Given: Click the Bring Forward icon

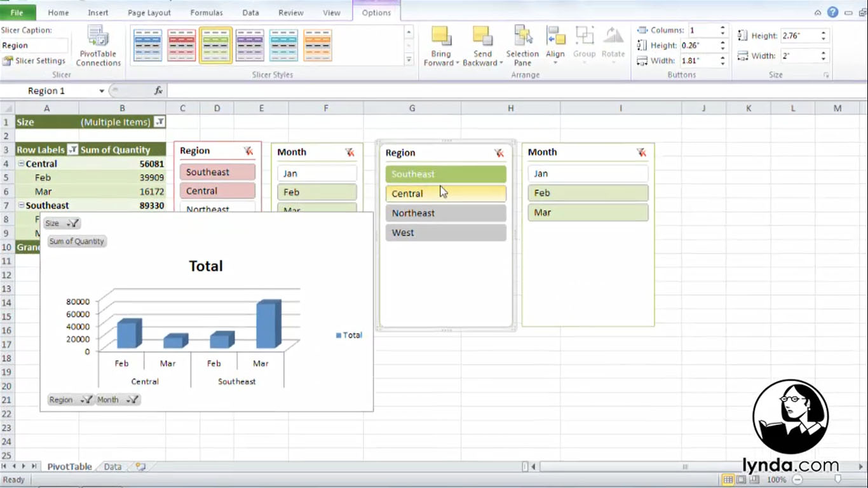Looking at the screenshot, I should 441,36.
